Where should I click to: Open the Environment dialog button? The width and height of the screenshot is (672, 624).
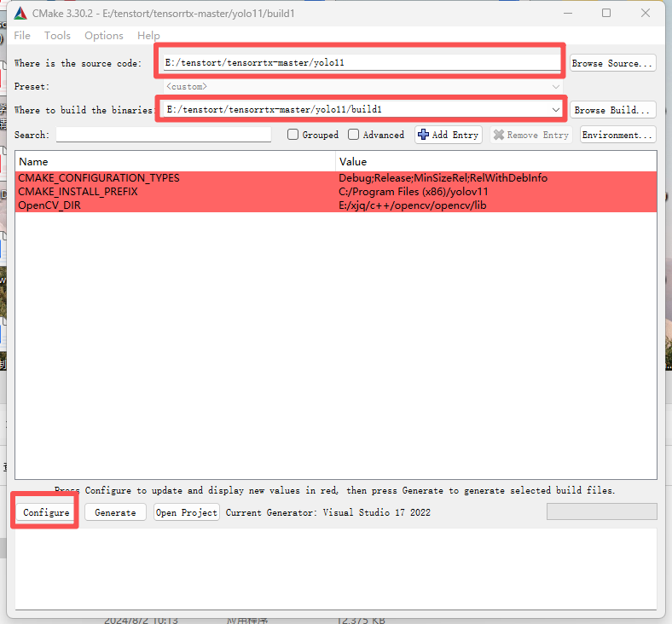click(618, 135)
